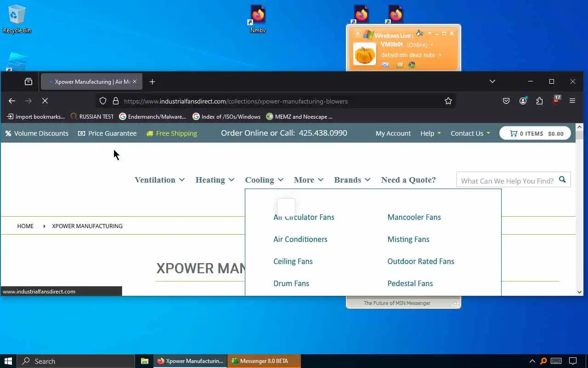Go back with the browser back arrow
The height and width of the screenshot is (368, 588).
click(x=12, y=101)
